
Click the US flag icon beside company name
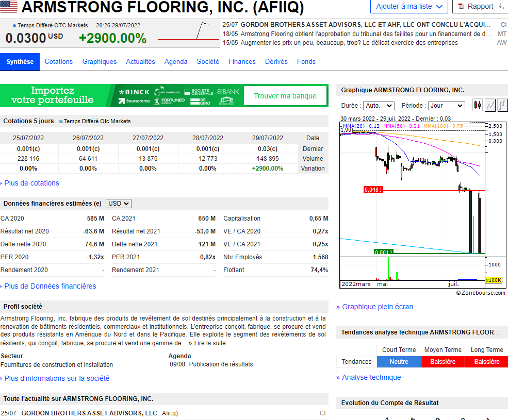coord(9,7)
